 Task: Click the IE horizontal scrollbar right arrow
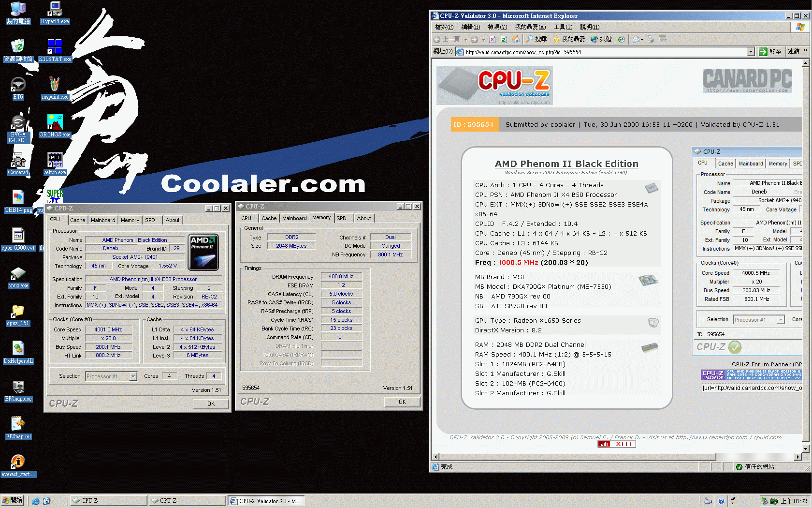coord(797,457)
